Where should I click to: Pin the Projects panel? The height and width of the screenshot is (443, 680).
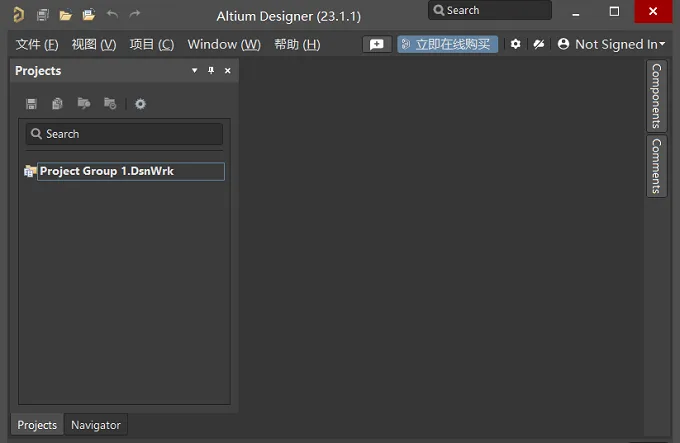tap(211, 70)
